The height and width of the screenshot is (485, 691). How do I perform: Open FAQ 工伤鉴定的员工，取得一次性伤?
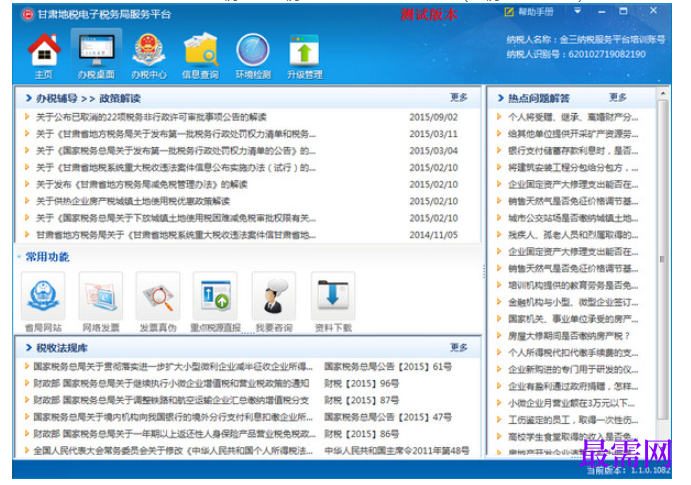pyautogui.click(x=573, y=420)
